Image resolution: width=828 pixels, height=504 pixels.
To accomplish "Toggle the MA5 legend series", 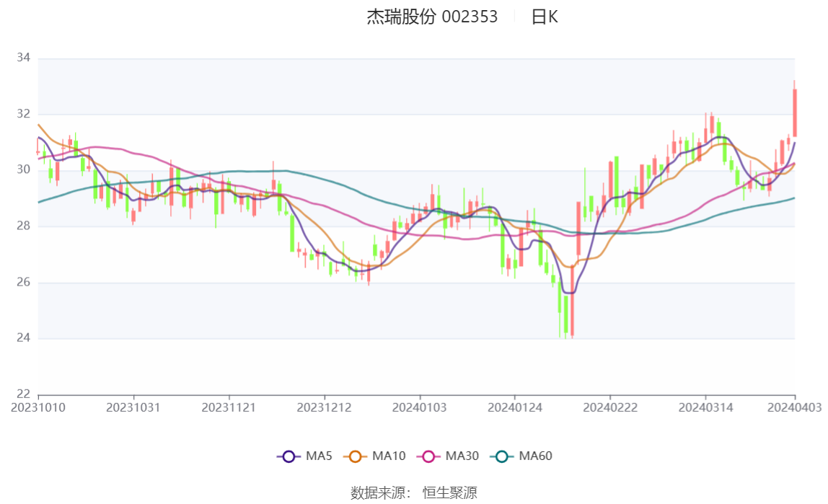I will click(x=304, y=456).
